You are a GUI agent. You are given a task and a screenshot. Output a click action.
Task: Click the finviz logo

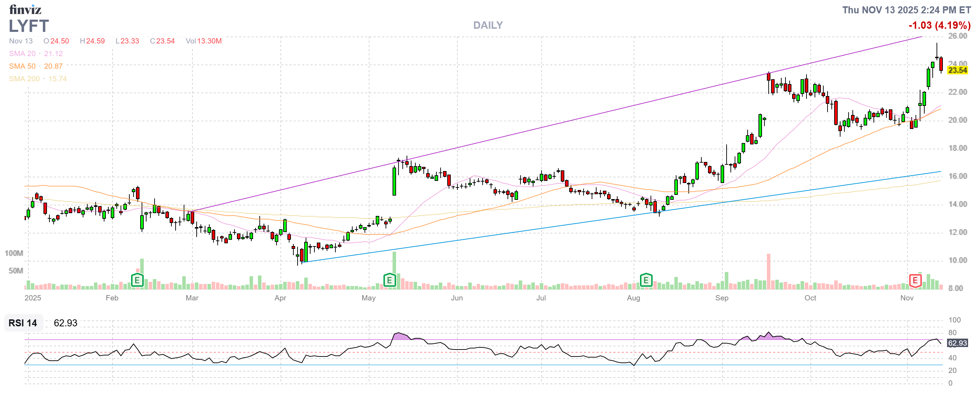coord(25,9)
